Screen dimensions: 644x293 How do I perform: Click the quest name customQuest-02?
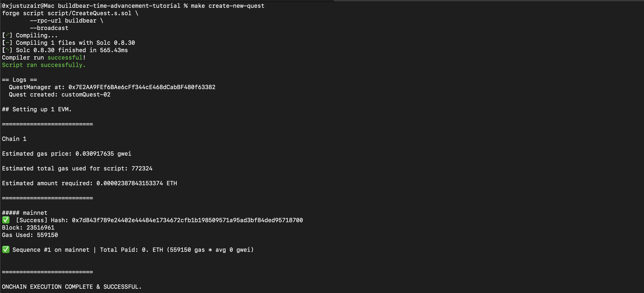tap(86, 95)
